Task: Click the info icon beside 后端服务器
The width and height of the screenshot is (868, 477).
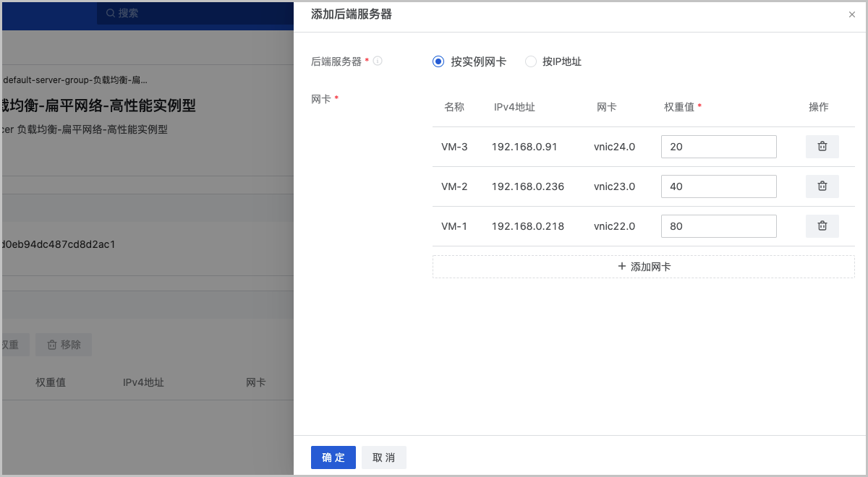Action: click(x=378, y=61)
